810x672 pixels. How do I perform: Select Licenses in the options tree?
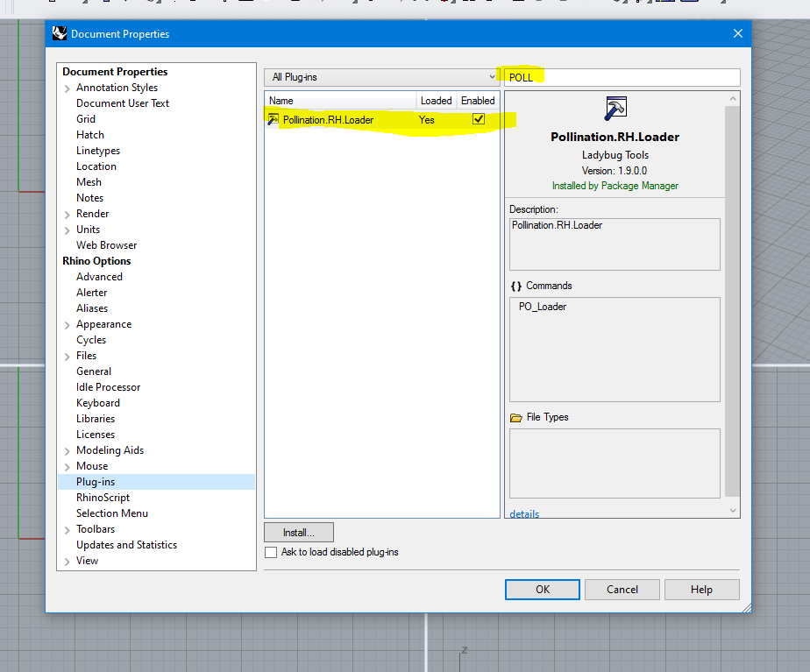click(x=96, y=435)
